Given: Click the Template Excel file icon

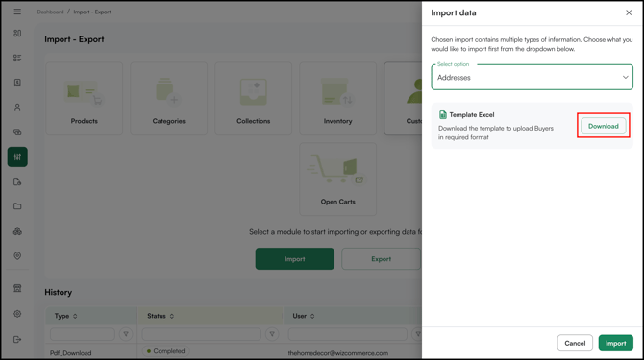Looking at the screenshot, I should 442,115.
